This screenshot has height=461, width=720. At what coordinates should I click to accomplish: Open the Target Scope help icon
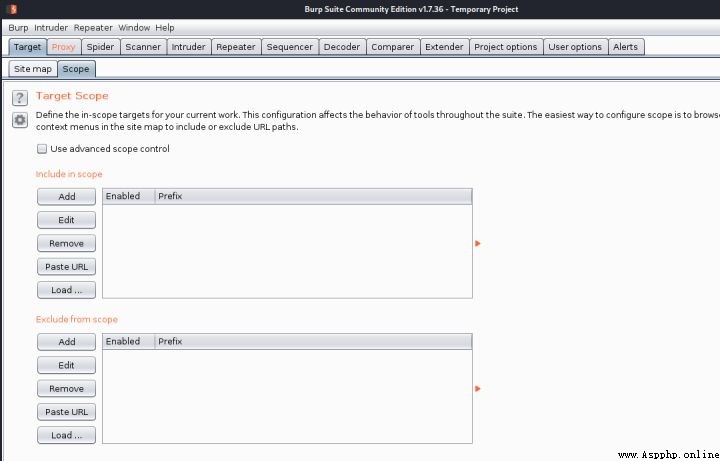coord(20,98)
